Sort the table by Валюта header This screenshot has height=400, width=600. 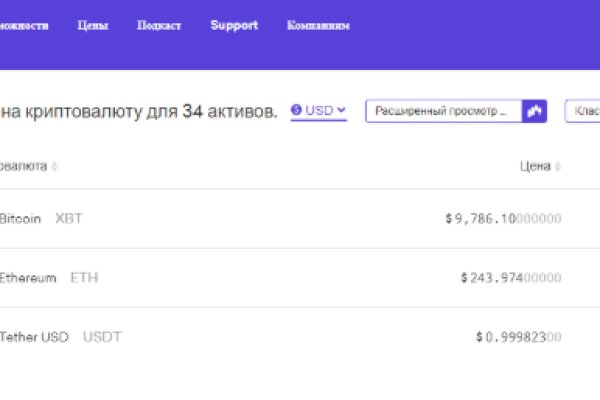pos(22,167)
